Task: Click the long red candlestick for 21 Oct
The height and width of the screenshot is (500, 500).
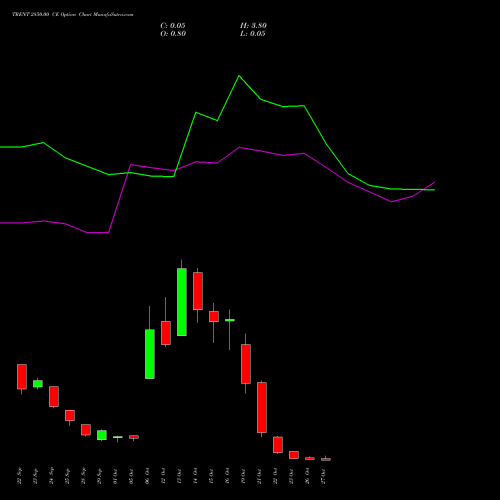Action: point(262,407)
